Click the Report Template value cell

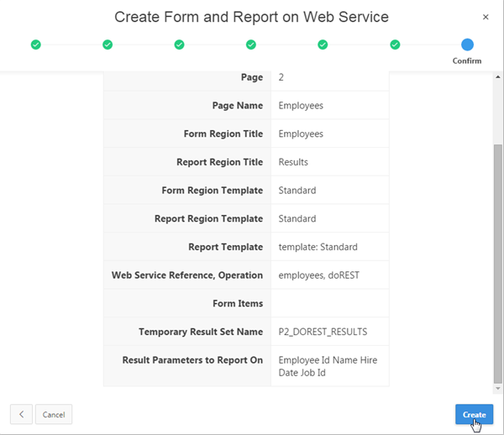coord(330,247)
